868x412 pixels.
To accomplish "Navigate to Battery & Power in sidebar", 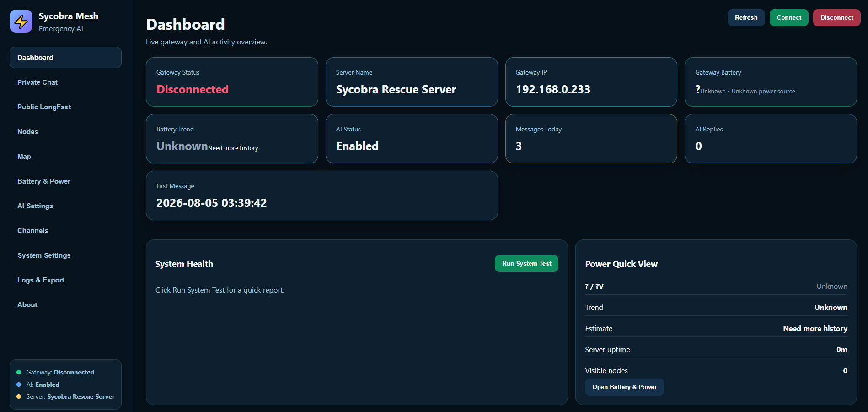I will [x=65, y=181].
